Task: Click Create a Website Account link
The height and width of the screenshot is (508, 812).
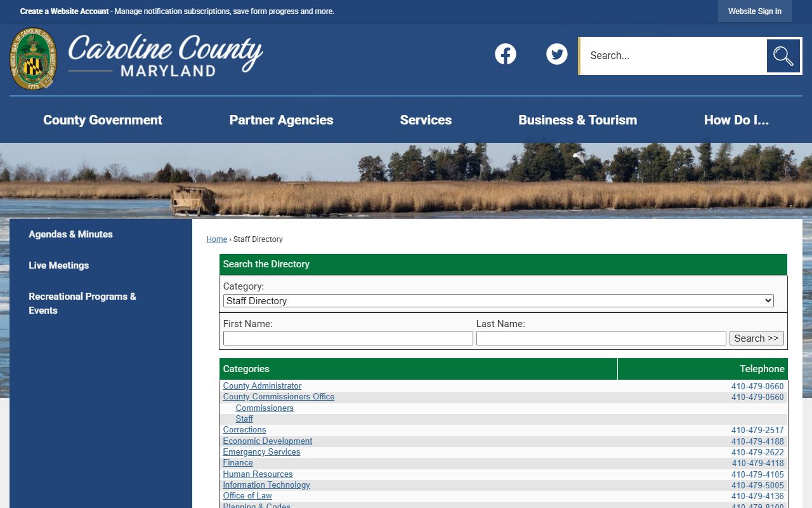Action: click(64, 11)
